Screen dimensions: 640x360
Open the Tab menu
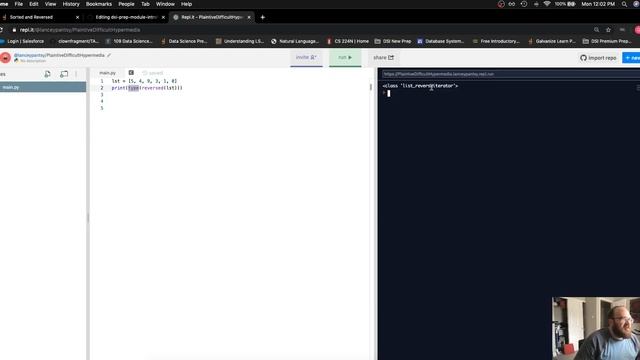[145, 4]
